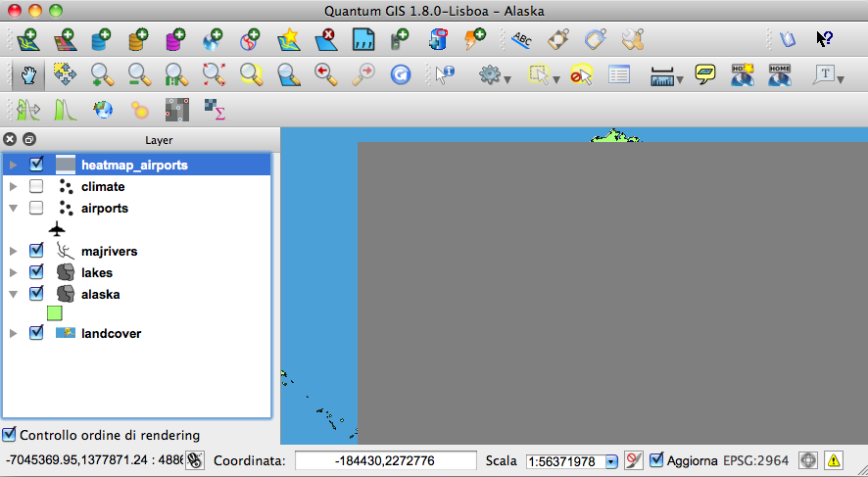Uncheck heatmap_airports layer visibility

pyautogui.click(x=36, y=164)
